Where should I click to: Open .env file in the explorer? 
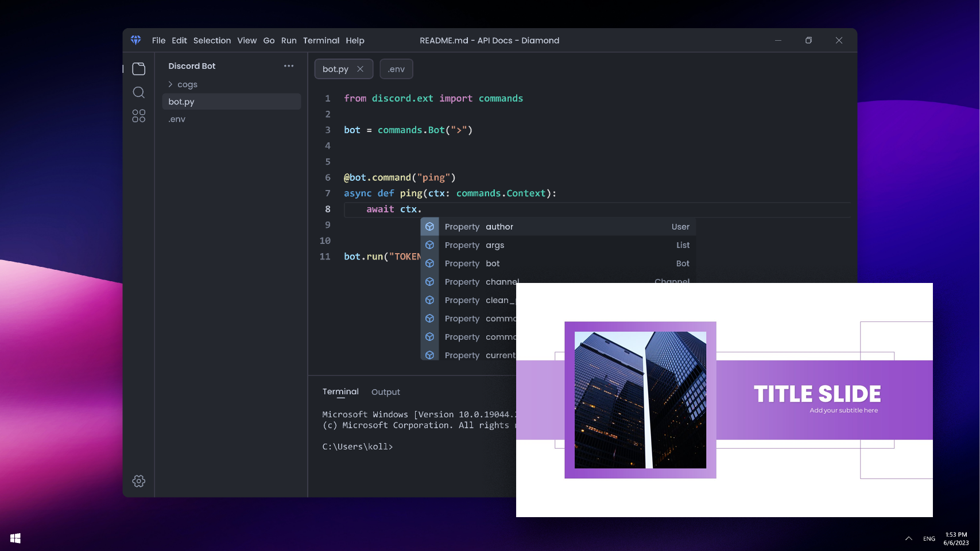pos(177,119)
